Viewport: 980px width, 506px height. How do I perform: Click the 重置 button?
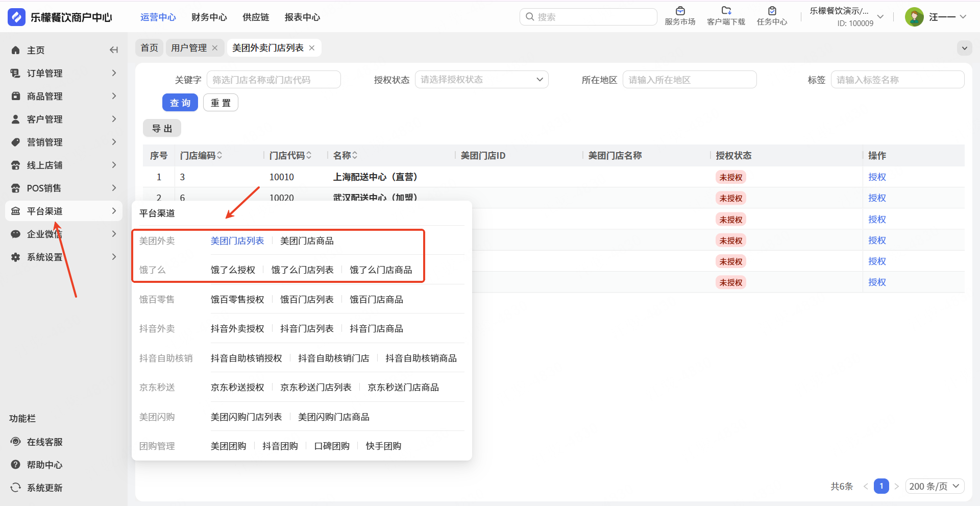(220, 103)
